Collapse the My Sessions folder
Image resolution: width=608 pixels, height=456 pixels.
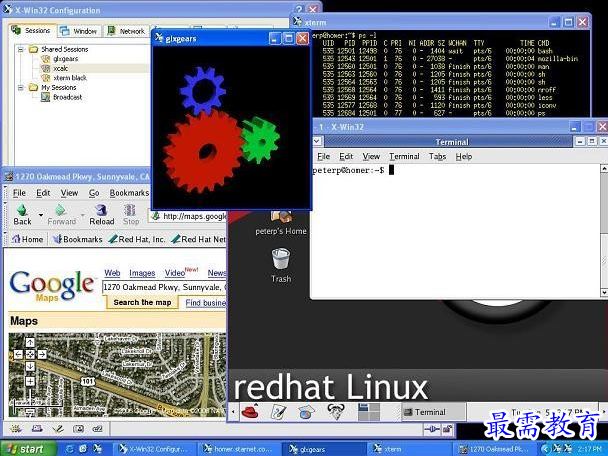point(21,88)
